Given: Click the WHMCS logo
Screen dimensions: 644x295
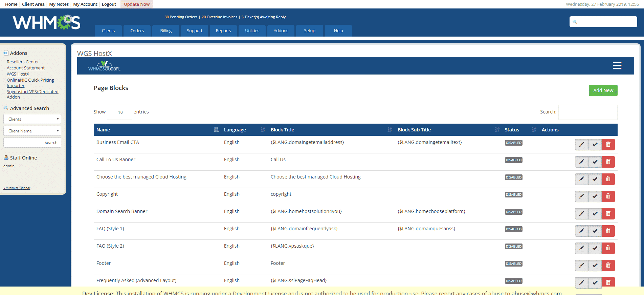Looking at the screenshot, I should (x=46, y=22).
